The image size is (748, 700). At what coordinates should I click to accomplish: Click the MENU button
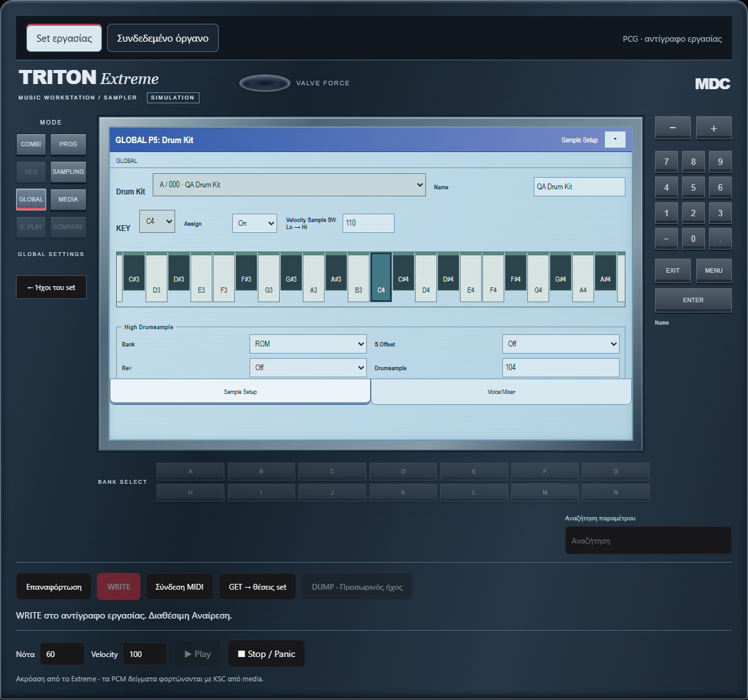(713, 271)
